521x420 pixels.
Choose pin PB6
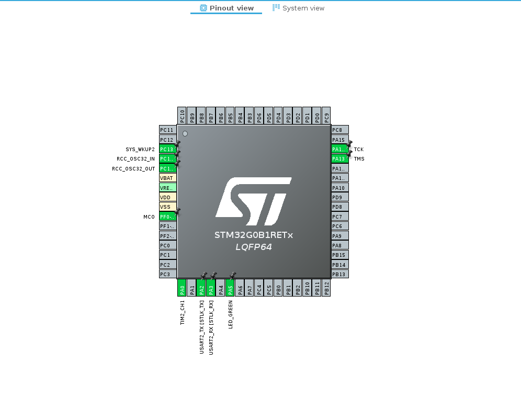tap(220, 116)
